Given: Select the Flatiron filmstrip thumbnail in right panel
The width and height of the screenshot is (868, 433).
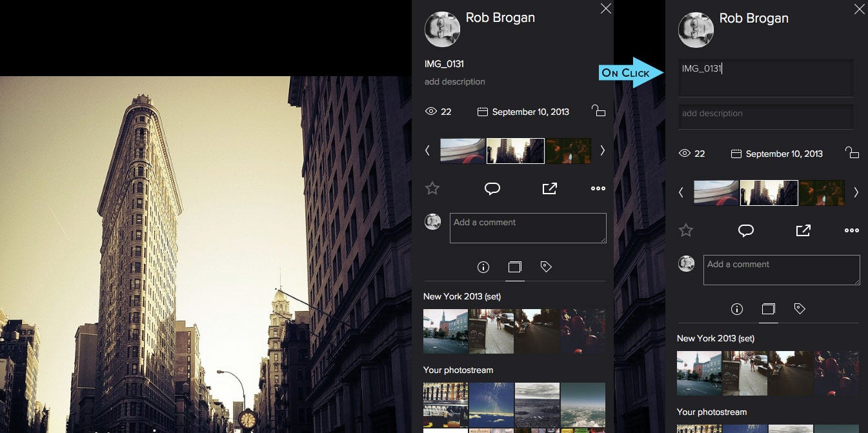Looking at the screenshot, I should point(769,192).
